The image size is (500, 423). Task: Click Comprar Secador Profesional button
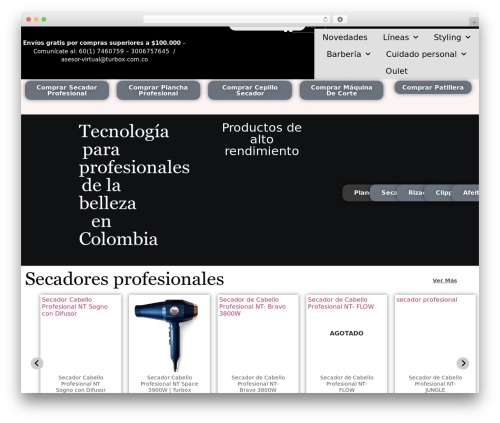67,90
